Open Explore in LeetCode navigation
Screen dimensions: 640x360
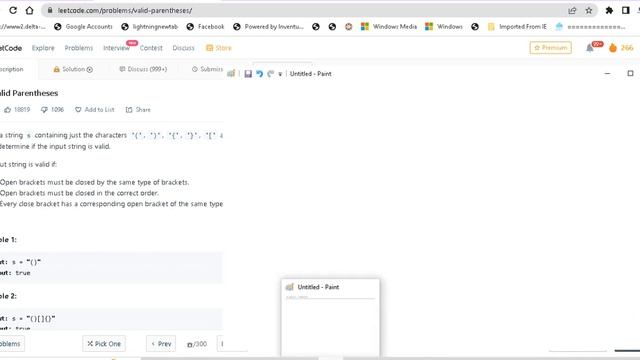click(43, 48)
